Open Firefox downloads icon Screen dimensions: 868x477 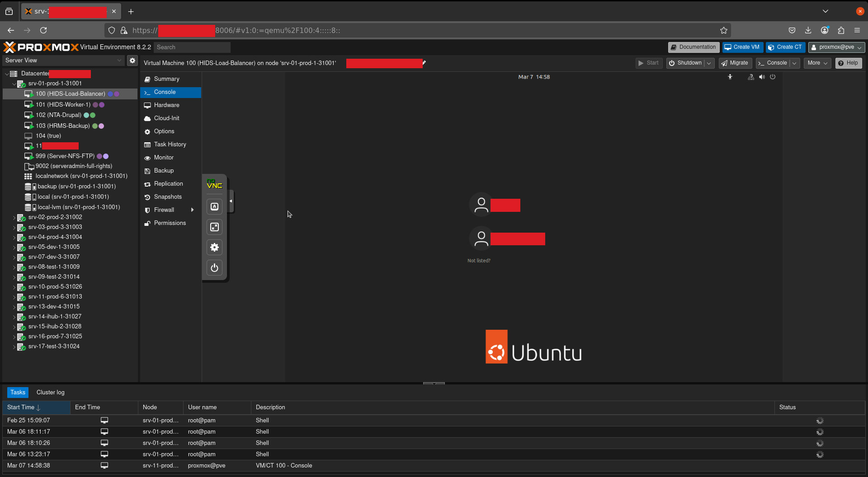pos(808,30)
